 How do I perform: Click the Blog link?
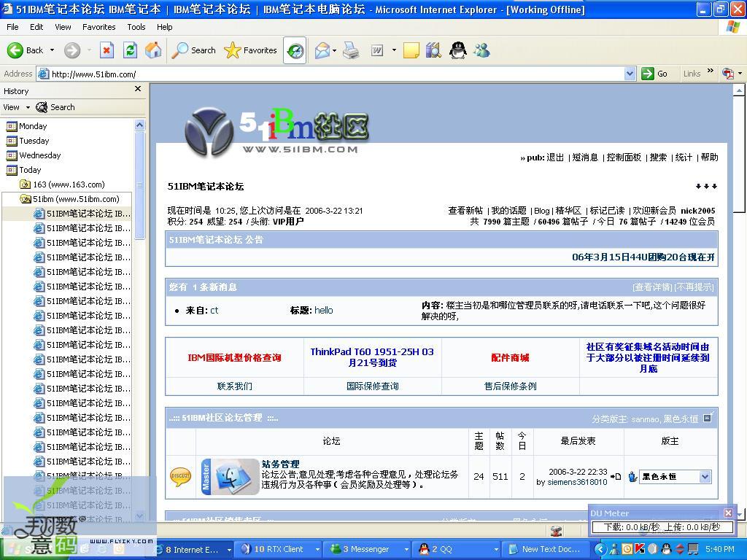pos(542,211)
